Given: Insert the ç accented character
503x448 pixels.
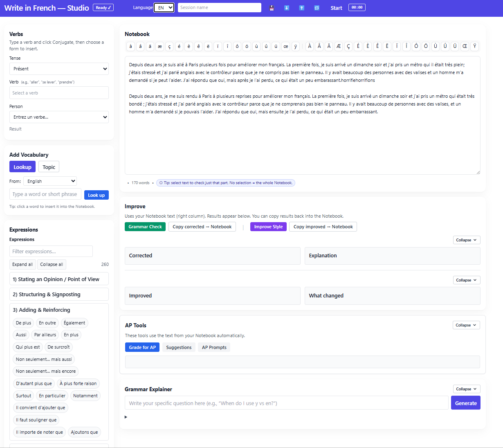Looking at the screenshot, I should tap(169, 46).
